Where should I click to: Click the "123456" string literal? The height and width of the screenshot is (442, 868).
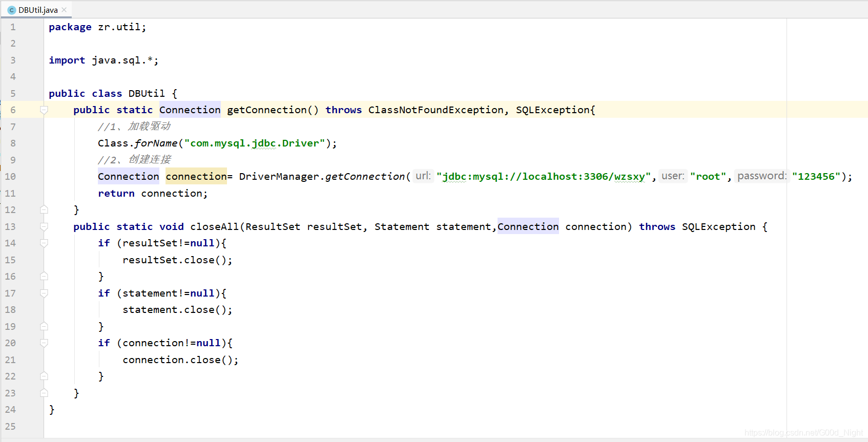point(816,176)
